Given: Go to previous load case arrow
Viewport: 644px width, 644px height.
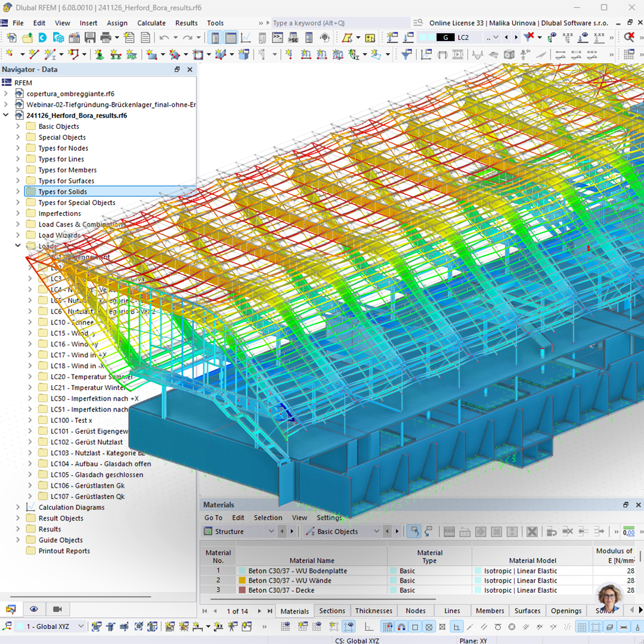Looking at the screenshot, I should click(x=506, y=38).
